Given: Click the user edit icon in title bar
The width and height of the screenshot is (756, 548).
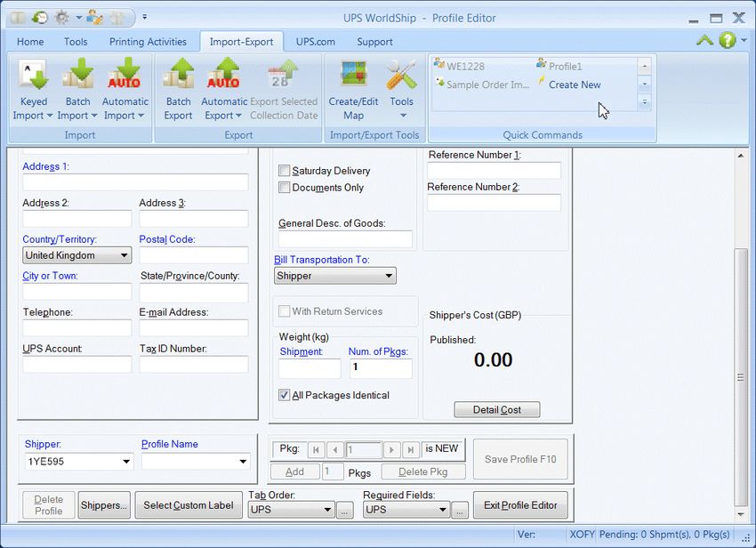Looking at the screenshot, I should (94, 18).
